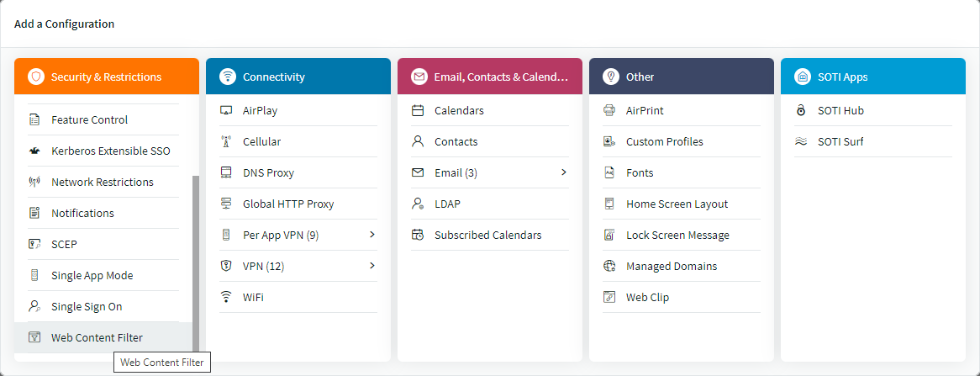980x376 pixels.
Task: Click the AirPrint printer icon
Action: pyautogui.click(x=609, y=110)
